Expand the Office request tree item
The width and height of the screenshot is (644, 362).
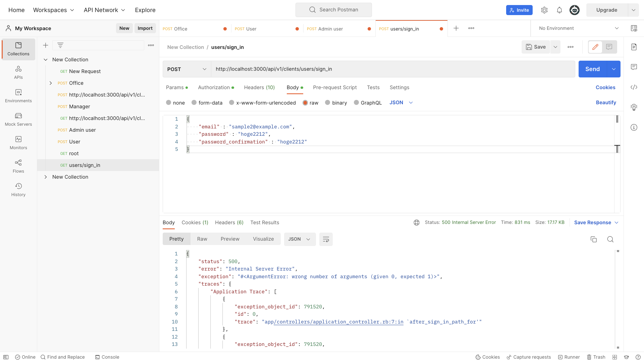click(x=51, y=83)
